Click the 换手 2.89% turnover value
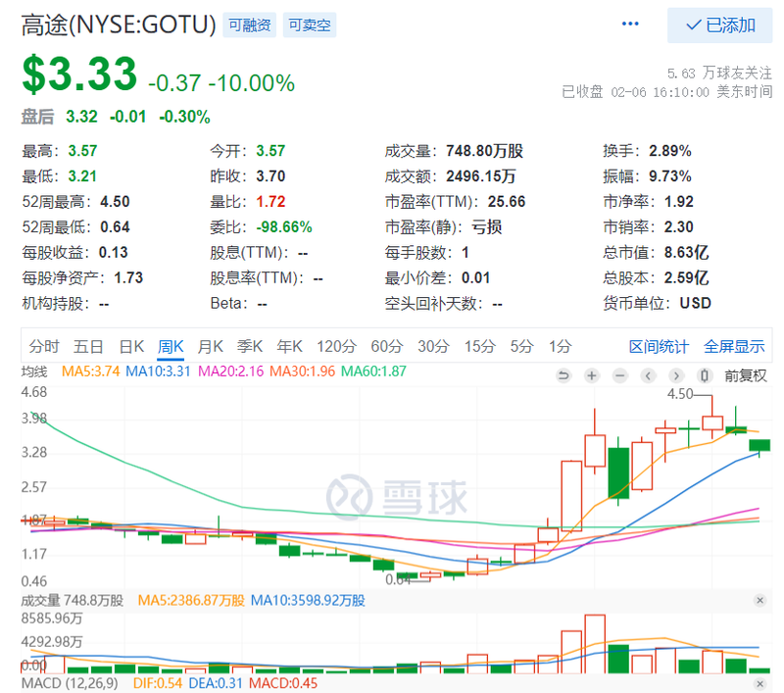 pyautogui.click(x=670, y=150)
